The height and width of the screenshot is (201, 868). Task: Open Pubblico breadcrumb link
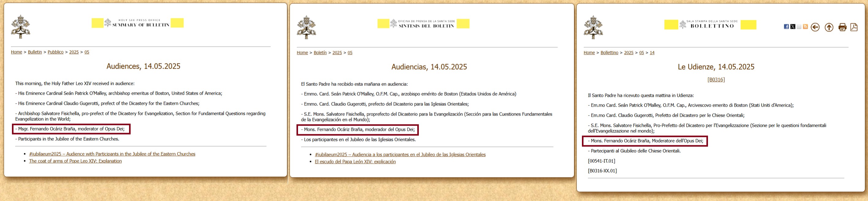coord(55,52)
